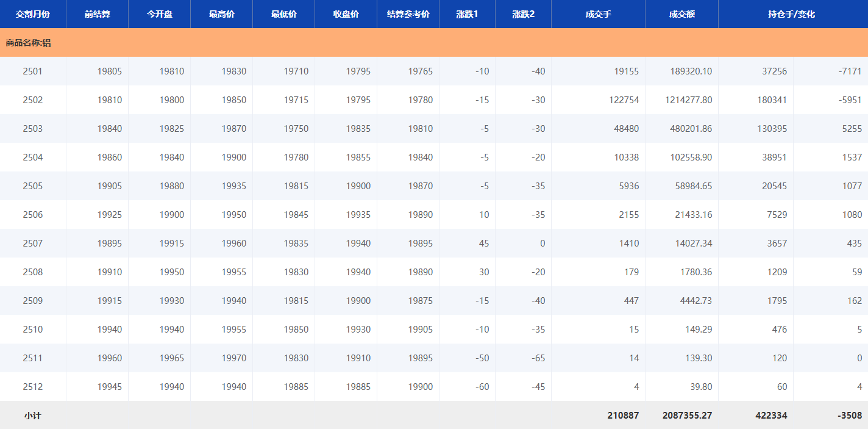
Task: Click the 2506 delivery month cell
Action: (x=33, y=215)
